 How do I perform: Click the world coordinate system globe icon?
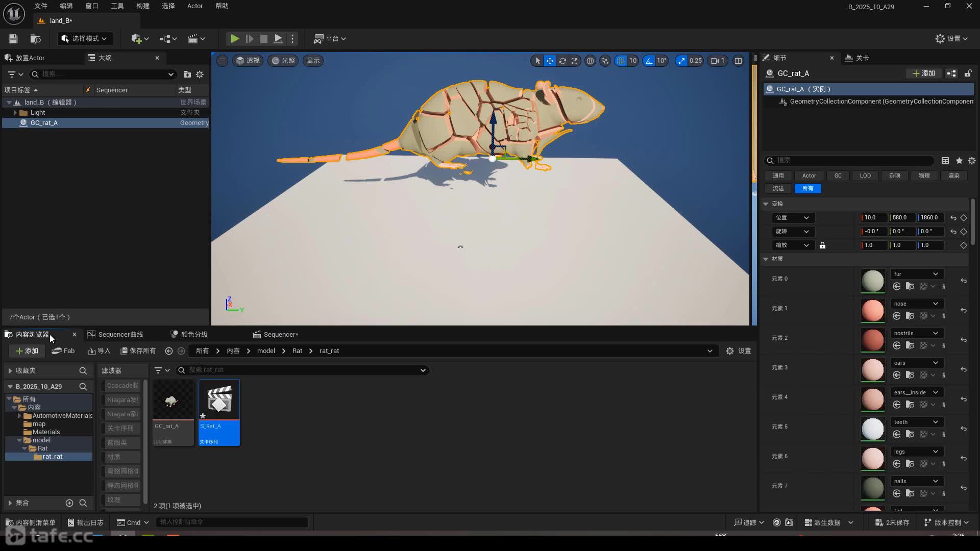point(590,61)
